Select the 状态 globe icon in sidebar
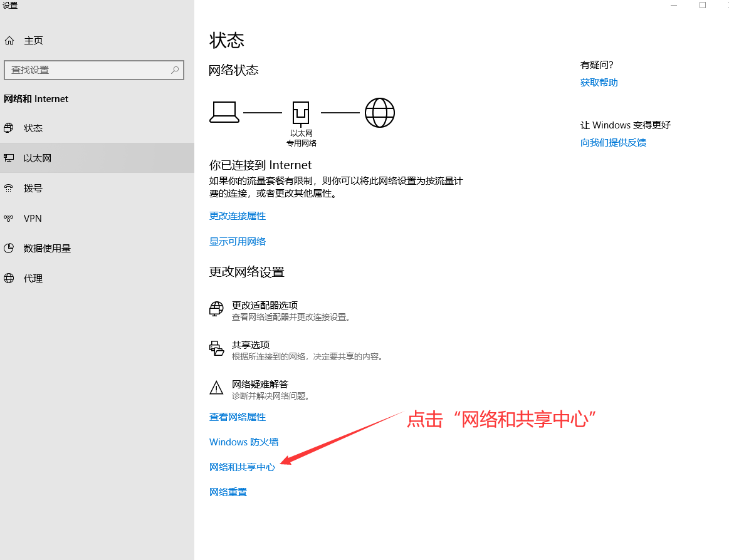The width and height of the screenshot is (729, 560). [x=9, y=128]
